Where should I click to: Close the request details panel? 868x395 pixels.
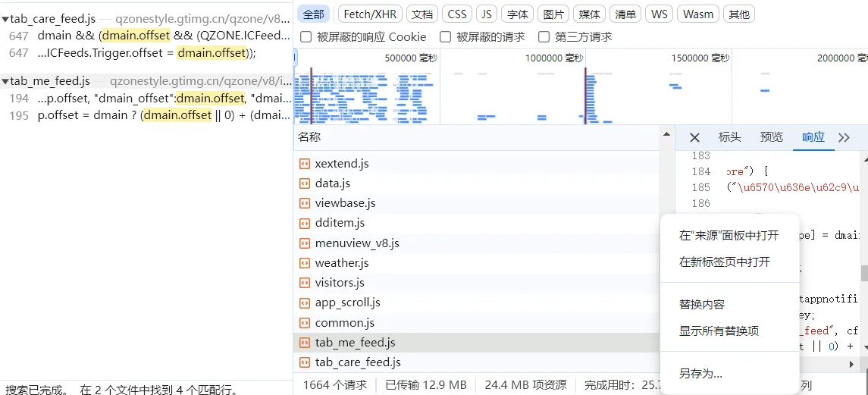point(694,137)
